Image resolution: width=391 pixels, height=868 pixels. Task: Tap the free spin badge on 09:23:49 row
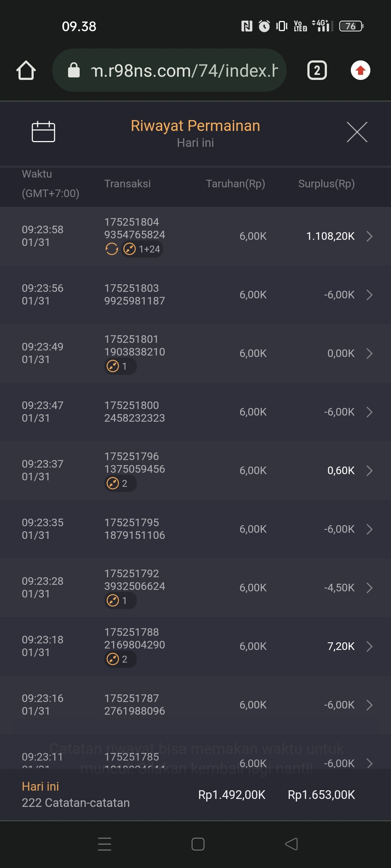click(x=120, y=366)
